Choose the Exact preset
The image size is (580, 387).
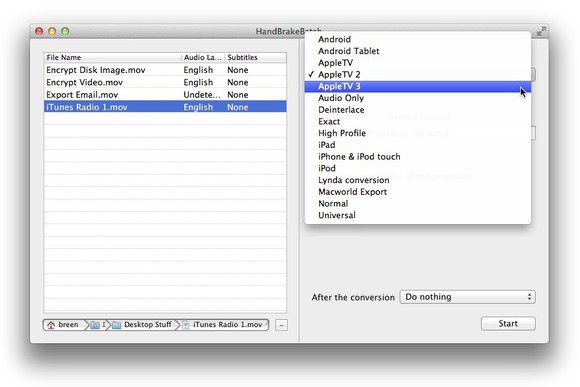click(418, 121)
